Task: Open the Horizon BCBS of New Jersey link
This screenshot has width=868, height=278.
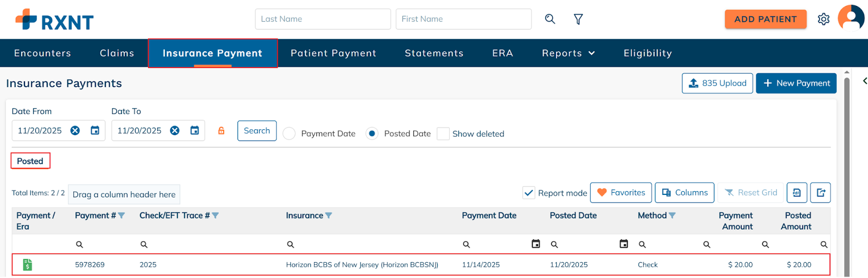Action: 362,265
